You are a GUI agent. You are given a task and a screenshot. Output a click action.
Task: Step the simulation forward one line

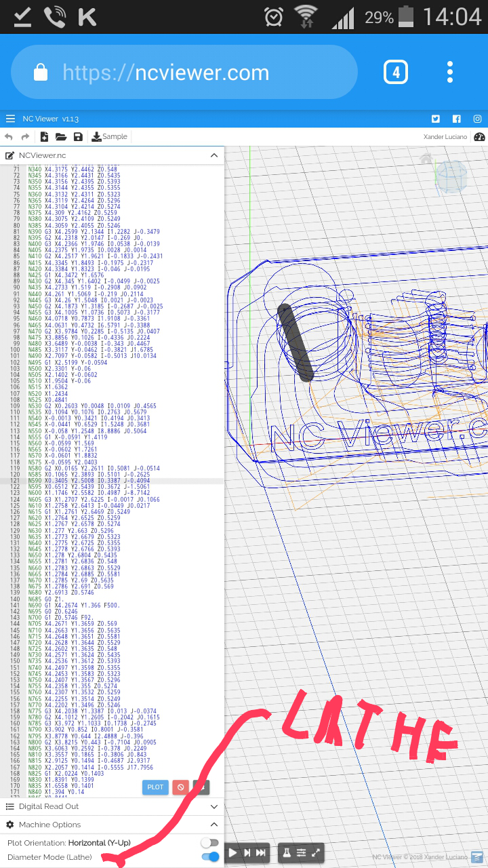click(x=247, y=852)
